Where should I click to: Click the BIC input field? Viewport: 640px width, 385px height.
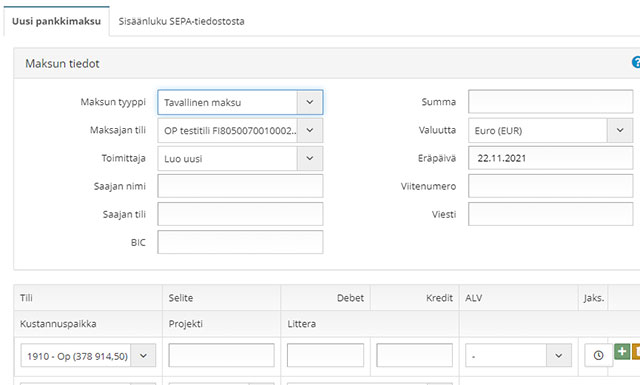coord(240,243)
